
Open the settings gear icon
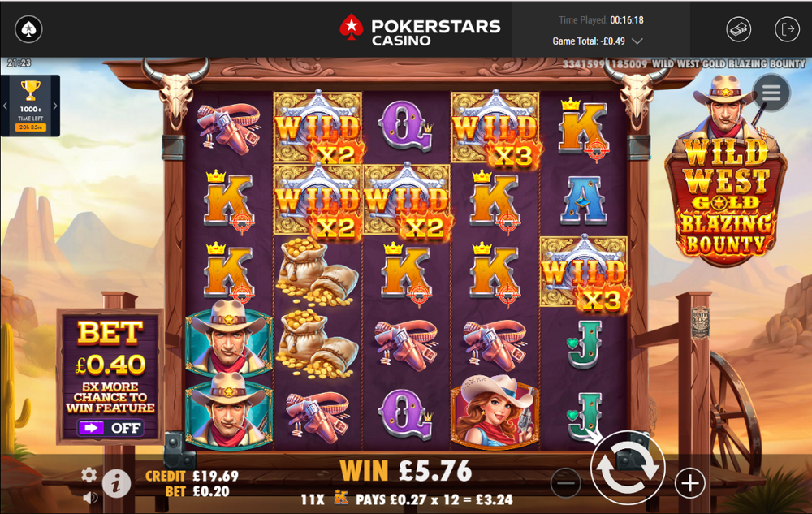pyautogui.click(x=89, y=475)
